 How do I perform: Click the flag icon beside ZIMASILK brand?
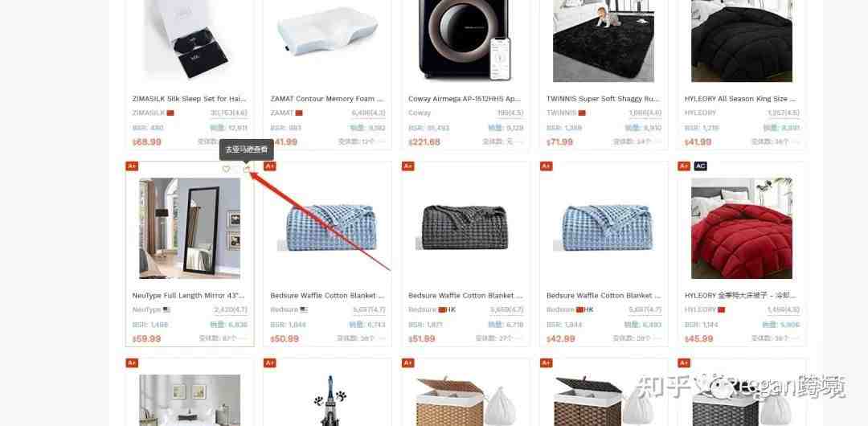(170, 113)
